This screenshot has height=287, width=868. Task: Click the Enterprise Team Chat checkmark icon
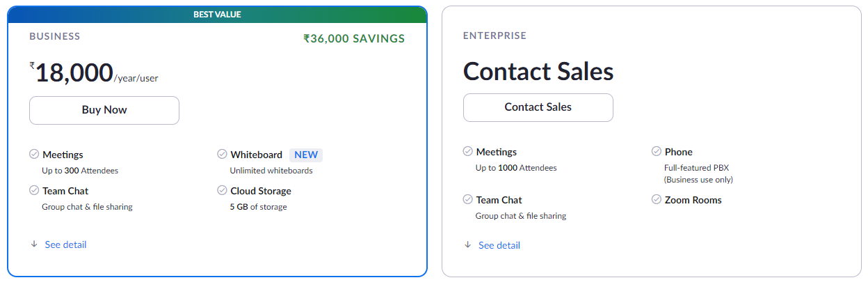click(x=467, y=200)
